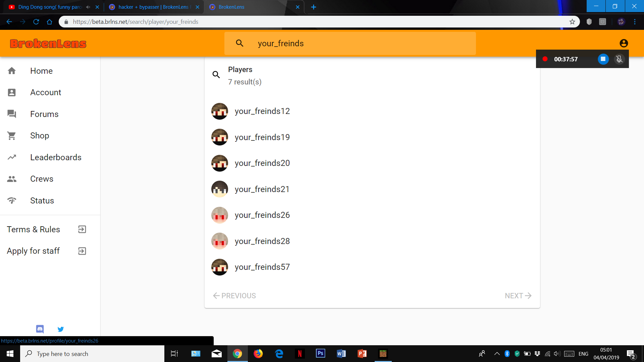Stop the screen recording with the blue stop button
Viewport: 644px width, 362px height.
click(x=603, y=59)
